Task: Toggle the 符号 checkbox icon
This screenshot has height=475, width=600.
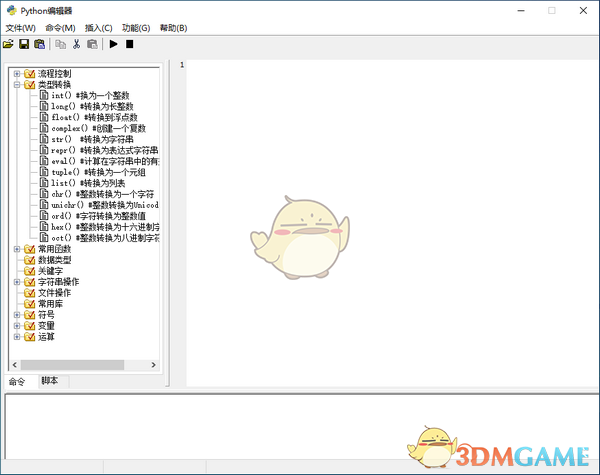Action: (29, 315)
